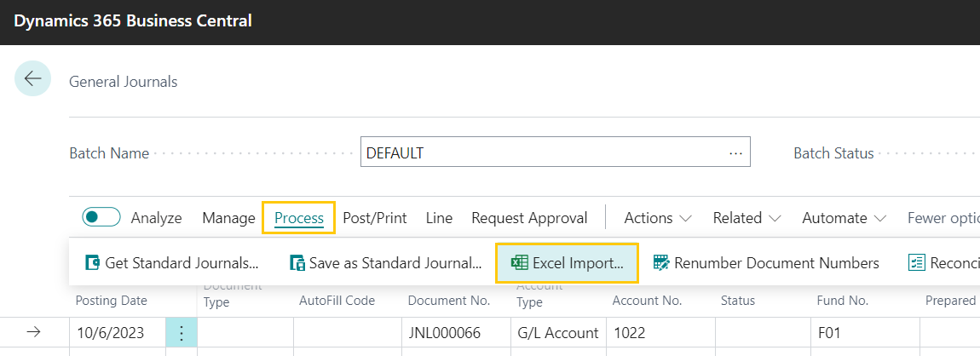Image resolution: width=980 pixels, height=356 pixels.
Task: Open the Request Approval menu
Action: pos(529,218)
